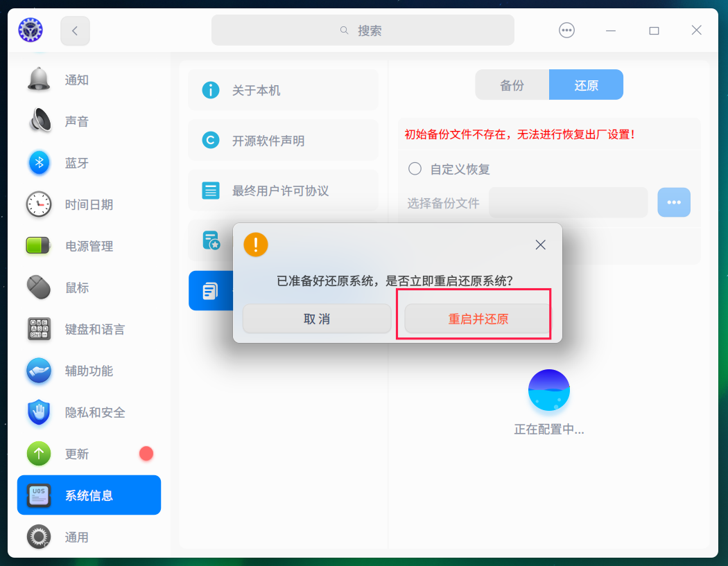The height and width of the screenshot is (566, 728).
Task: Close the Control Center window
Action: point(696,30)
